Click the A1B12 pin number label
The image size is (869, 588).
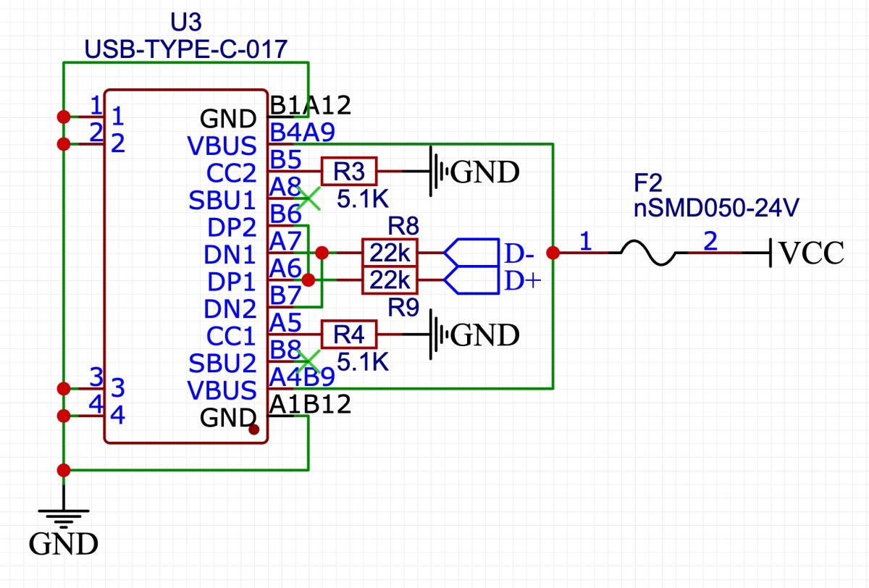click(310, 404)
